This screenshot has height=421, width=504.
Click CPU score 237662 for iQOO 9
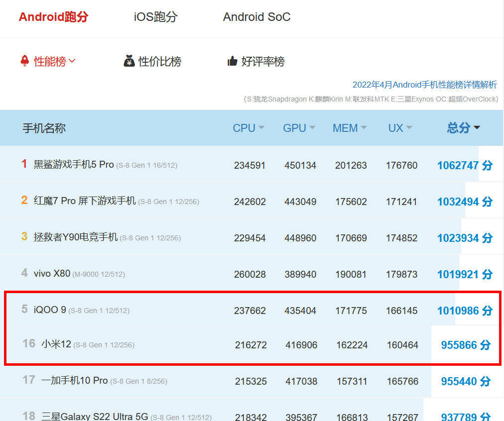tap(250, 311)
